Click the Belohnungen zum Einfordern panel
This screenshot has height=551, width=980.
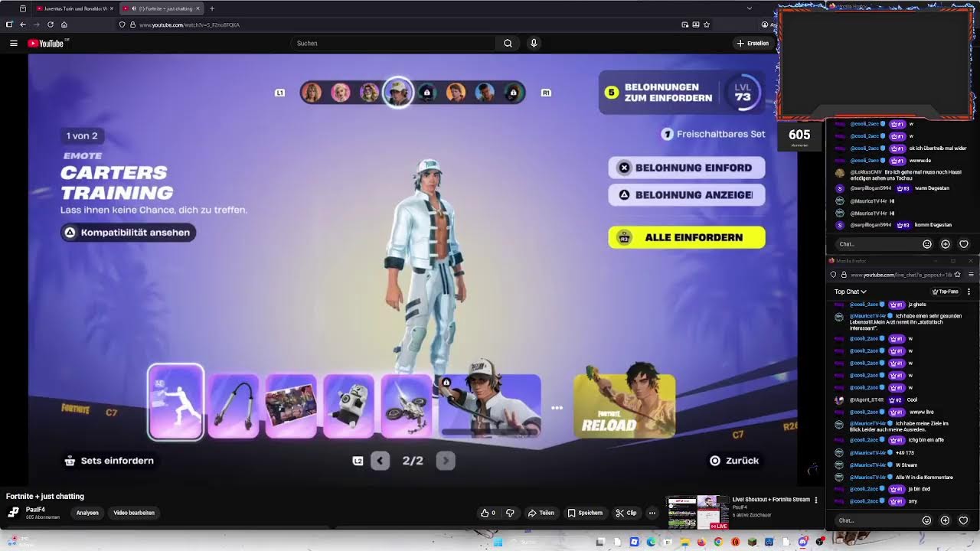pyautogui.click(x=681, y=93)
